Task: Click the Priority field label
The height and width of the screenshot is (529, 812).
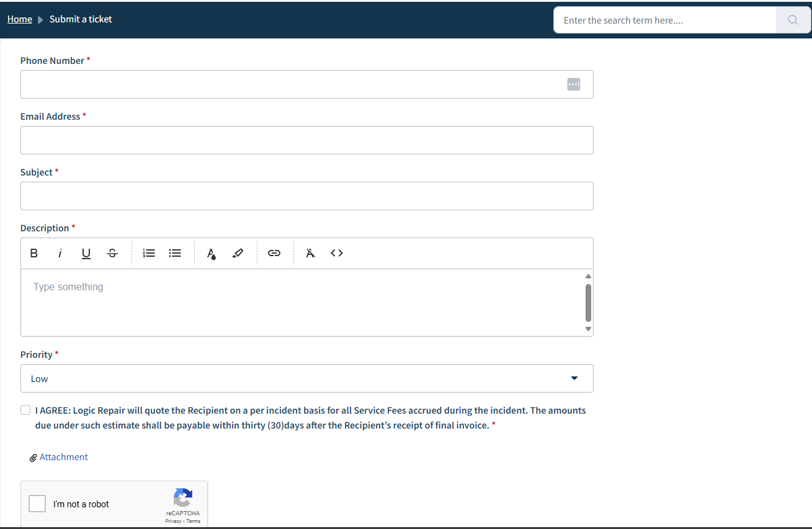Action: tap(37, 355)
